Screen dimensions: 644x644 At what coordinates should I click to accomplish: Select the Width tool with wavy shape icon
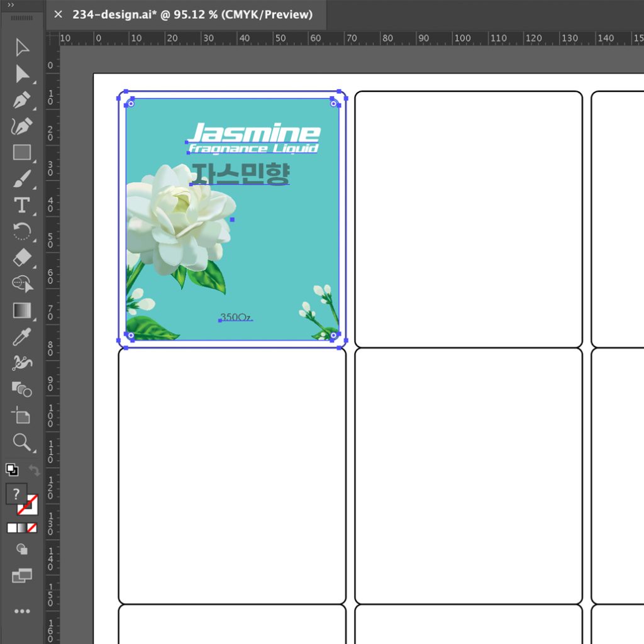[x=22, y=363]
